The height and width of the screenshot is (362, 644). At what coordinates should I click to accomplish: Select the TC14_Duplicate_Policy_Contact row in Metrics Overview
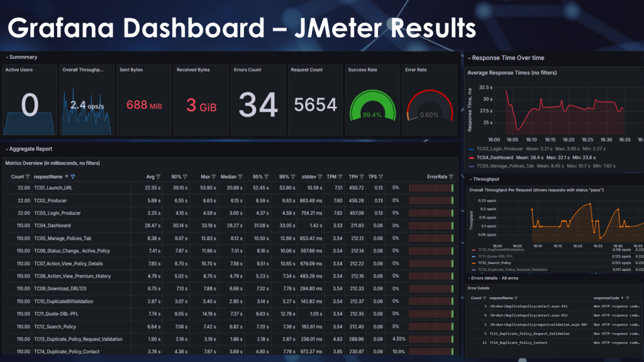point(230,352)
